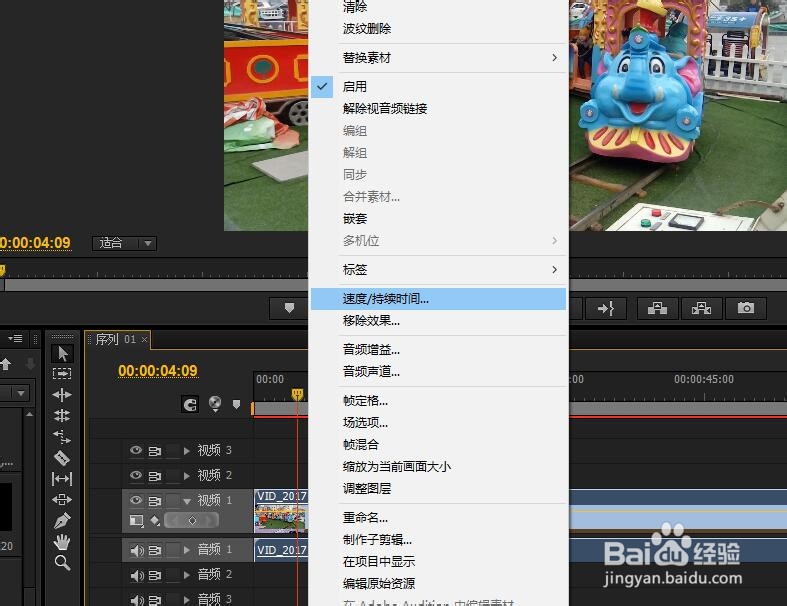Open the 标签 submenu
Image resolution: width=787 pixels, height=606 pixels.
[439, 270]
